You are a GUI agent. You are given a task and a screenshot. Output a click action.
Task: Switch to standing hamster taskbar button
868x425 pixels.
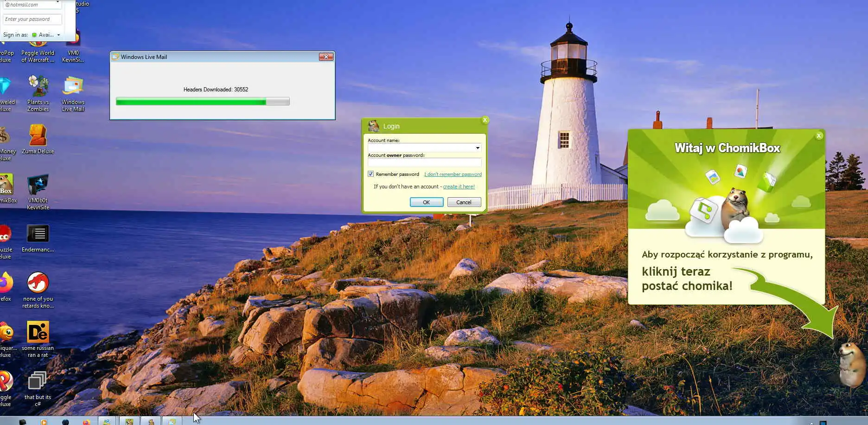(151, 421)
